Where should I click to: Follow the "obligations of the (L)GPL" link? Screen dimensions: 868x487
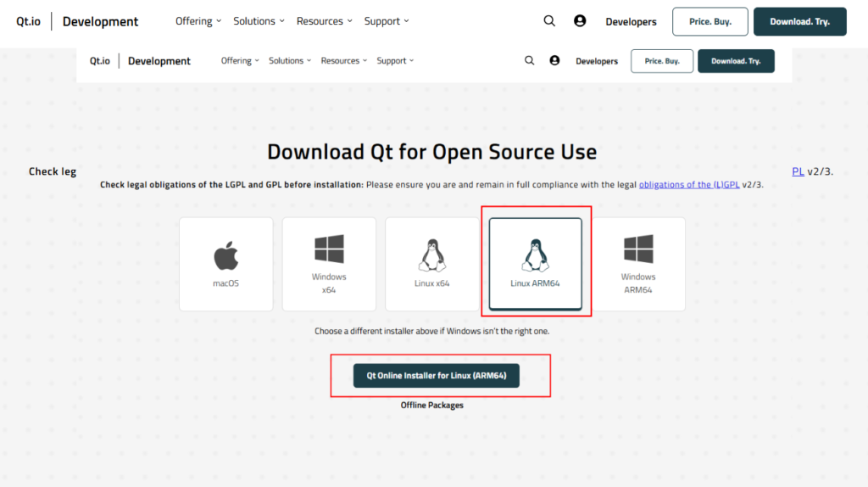pyautogui.click(x=689, y=184)
